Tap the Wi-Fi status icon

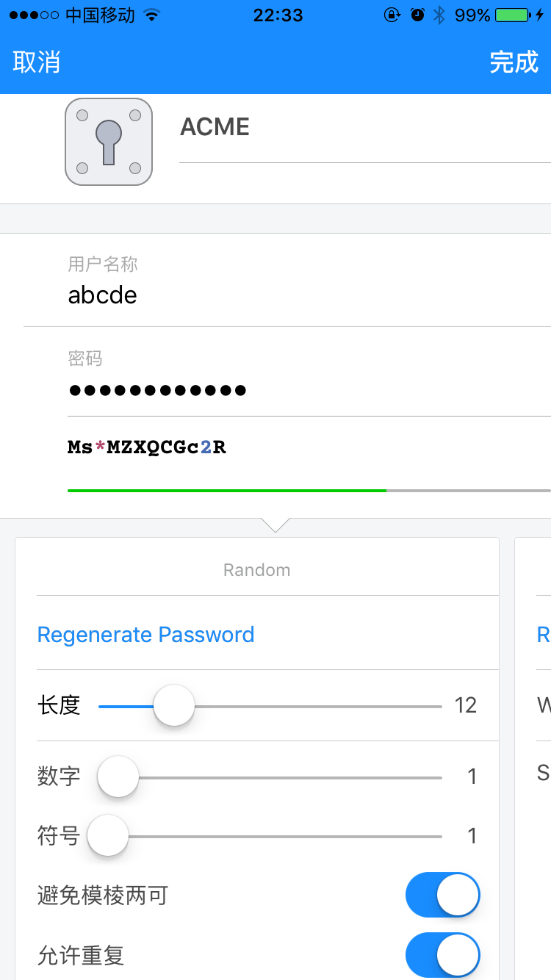[152, 15]
